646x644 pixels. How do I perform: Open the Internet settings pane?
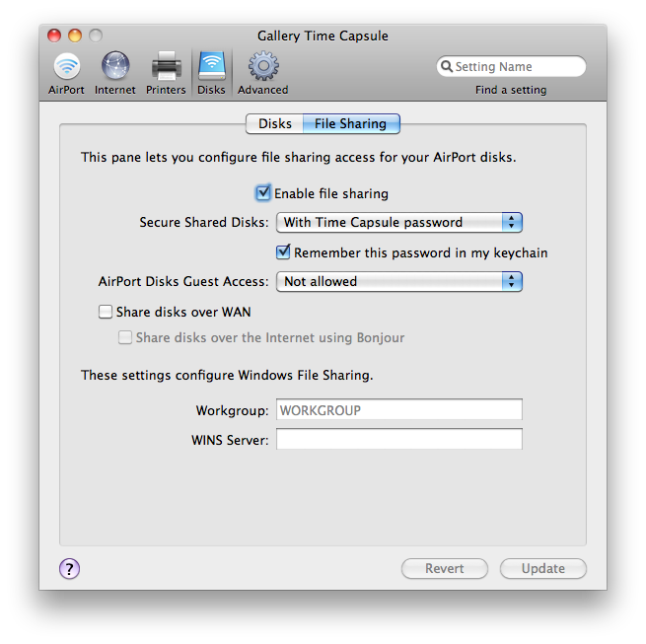115,73
